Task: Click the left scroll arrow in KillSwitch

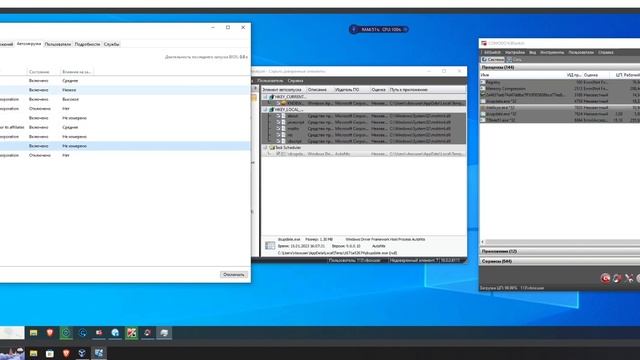Action: pyautogui.click(x=482, y=242)
